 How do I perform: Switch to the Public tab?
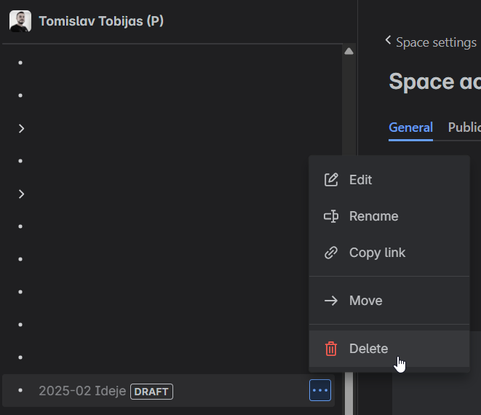pos(464,128)
